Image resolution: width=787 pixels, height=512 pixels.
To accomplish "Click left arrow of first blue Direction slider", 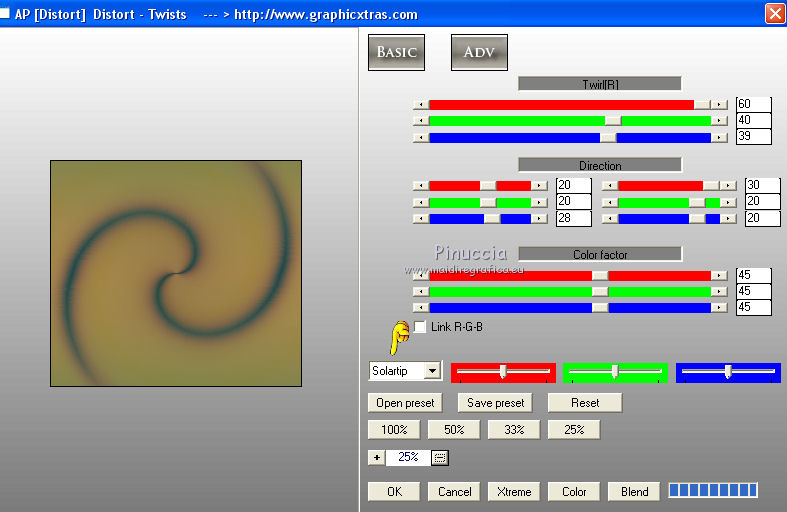I will coord(421,219).
